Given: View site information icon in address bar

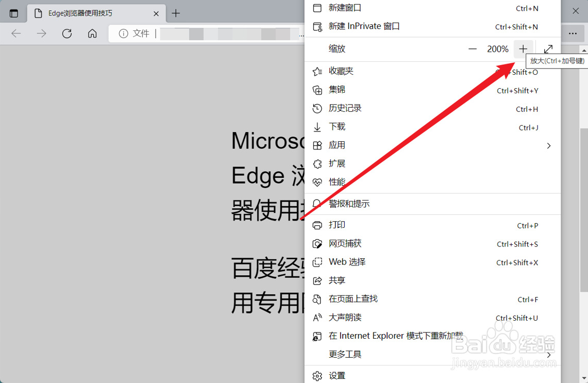Looking at the screenshot, I should pyautogui.click(x=123, y=34).
